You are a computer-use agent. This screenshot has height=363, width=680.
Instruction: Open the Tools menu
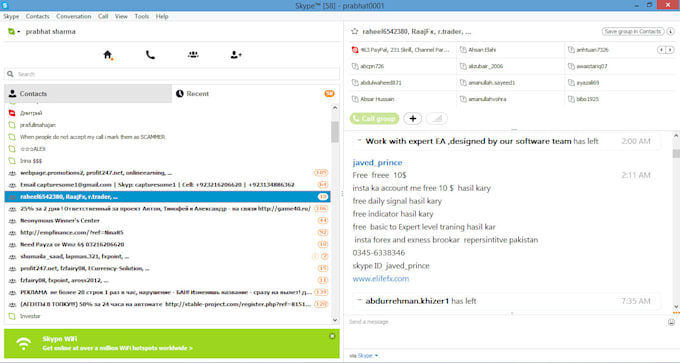coord(141,16)
